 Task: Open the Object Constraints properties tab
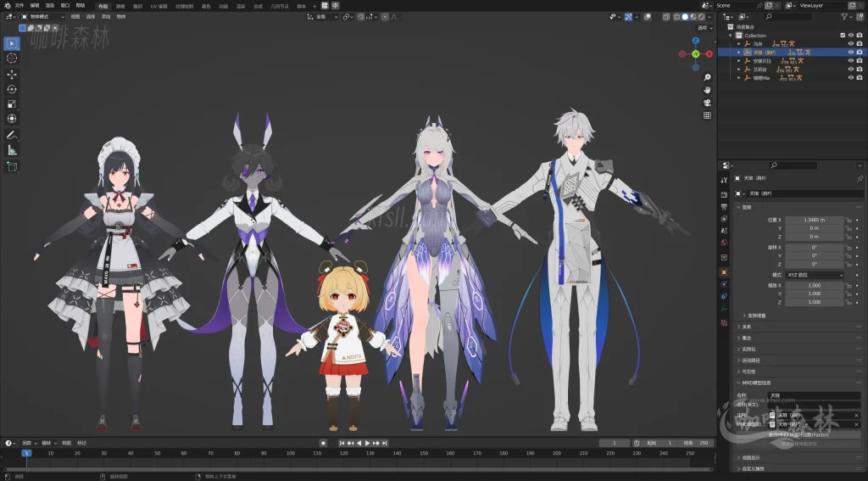[x=724, y=296]
